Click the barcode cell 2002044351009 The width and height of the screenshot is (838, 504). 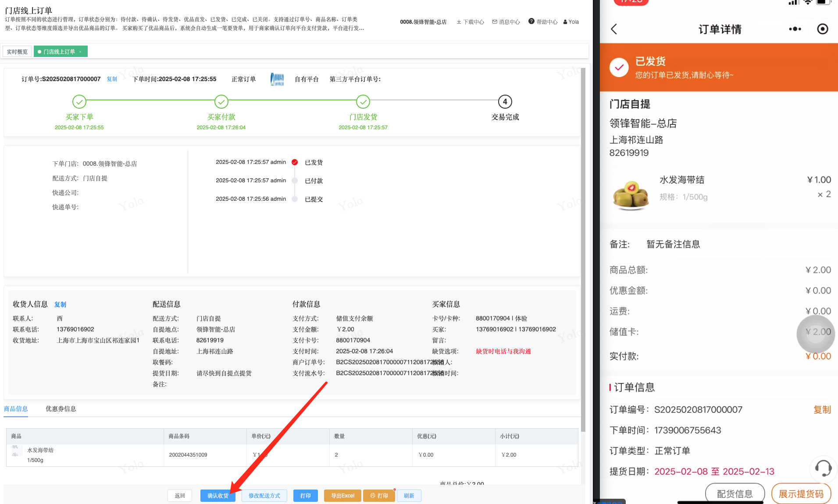point(188,455)
